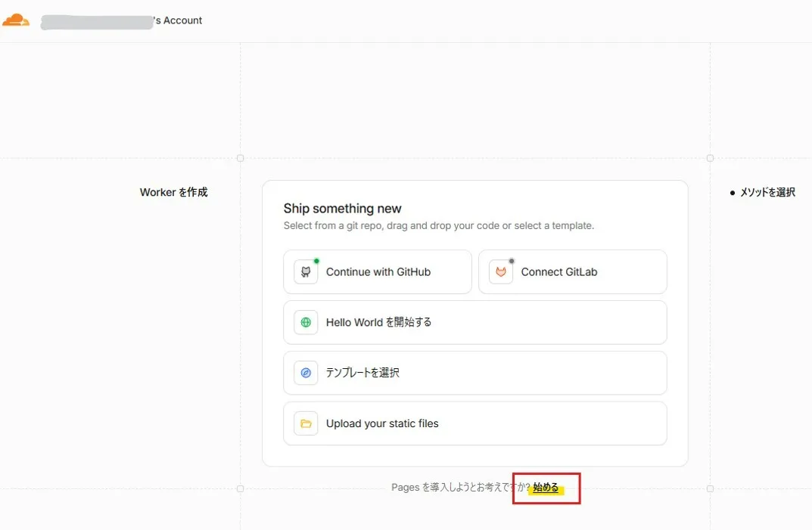Click the 始める link for Pages
Image resolution: width=812 pixels, height=530 pixels.
coord(546,488)
